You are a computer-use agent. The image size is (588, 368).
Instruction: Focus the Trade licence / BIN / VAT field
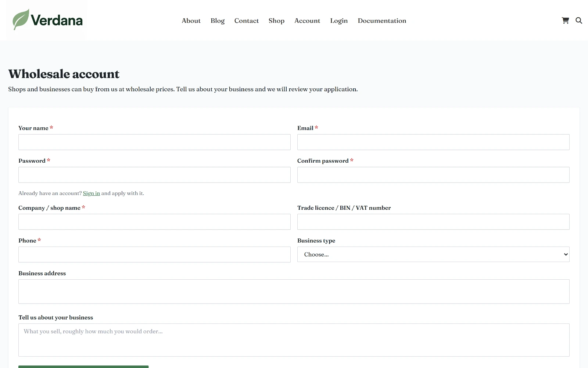433,222
